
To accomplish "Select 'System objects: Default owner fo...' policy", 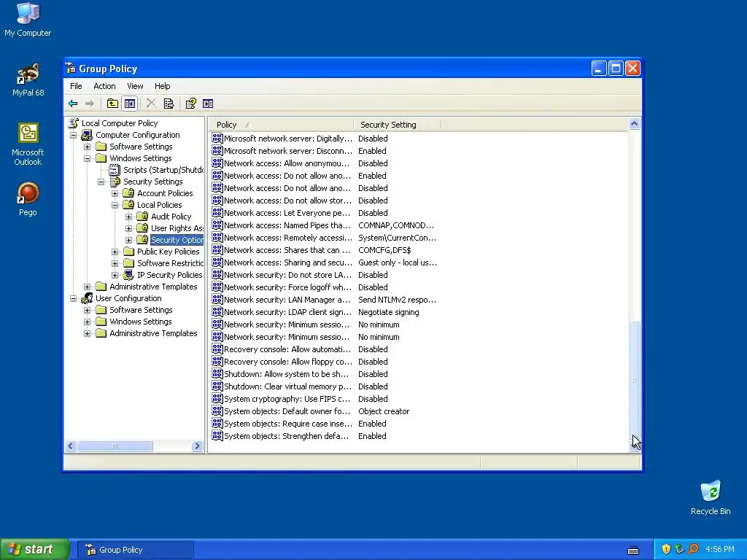I will pyautogui.click(x=287, y=411).
